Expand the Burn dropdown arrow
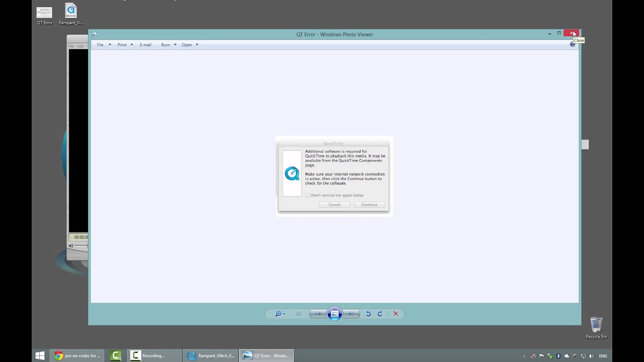 point(175,45)
